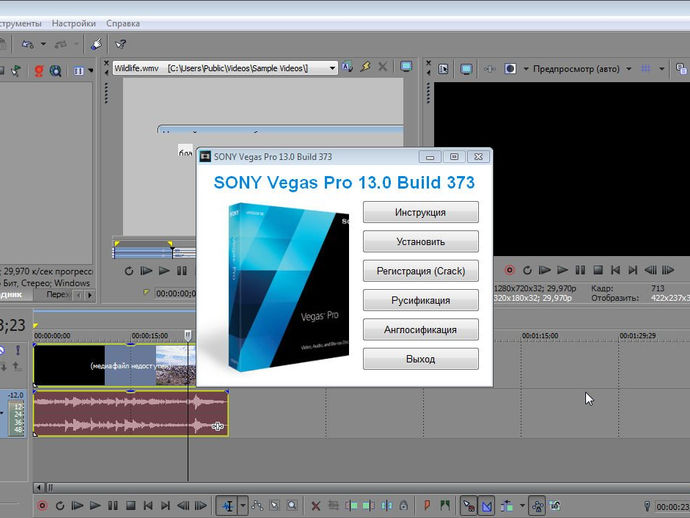Click Project Video Properties icon in preview
This screenshot has height=518, width=690.
pyautogui.click(x=443, y=69)
